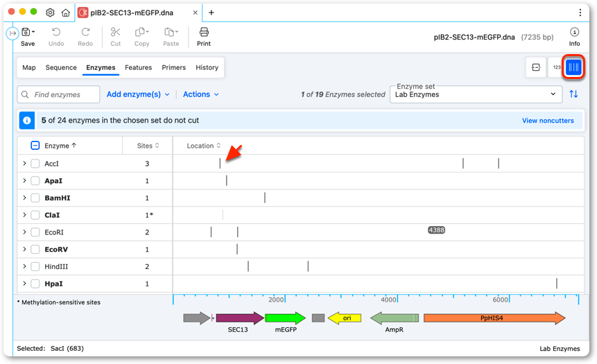The image size is (597, 364).
Task: Check the HindIII enzyme checkbox
Action: 35,266
